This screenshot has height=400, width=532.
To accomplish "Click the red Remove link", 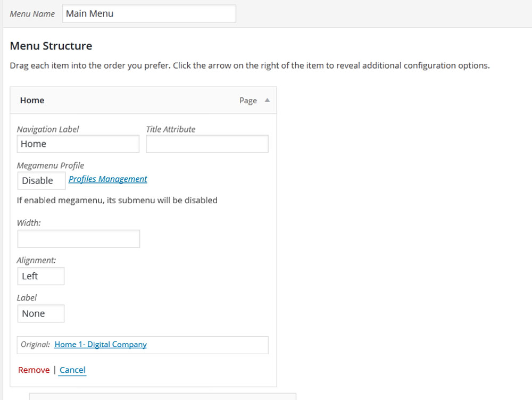I will point(34,370).
